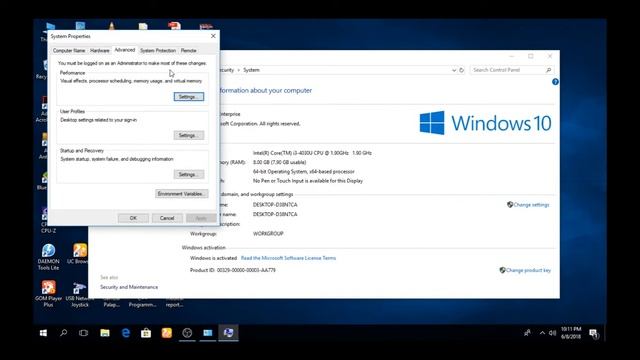Launch Microsoft Edge from taskbar
640x360 pixels.
(x=126, y=333)
